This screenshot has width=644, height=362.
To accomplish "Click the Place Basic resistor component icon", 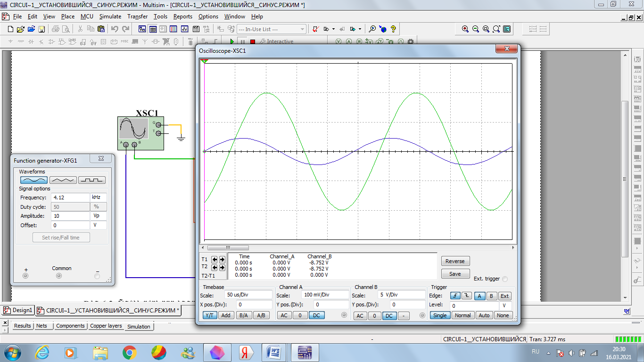I will click(x=21, y=41).
